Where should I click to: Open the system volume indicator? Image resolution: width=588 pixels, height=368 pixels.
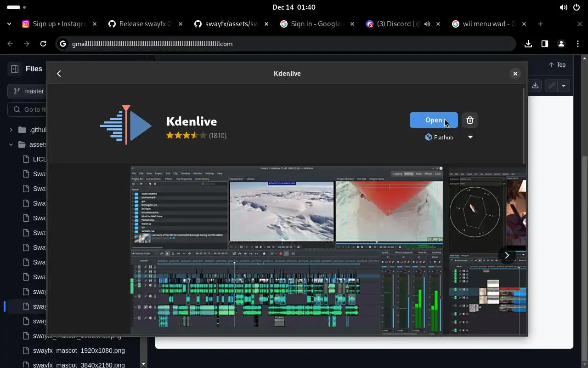tap(563, 7)
